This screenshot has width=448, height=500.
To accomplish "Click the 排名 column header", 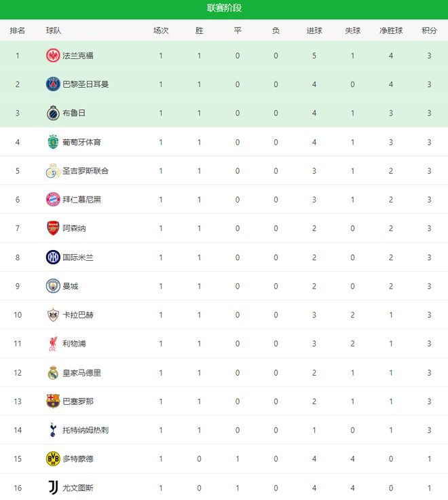I will [18, 31].
